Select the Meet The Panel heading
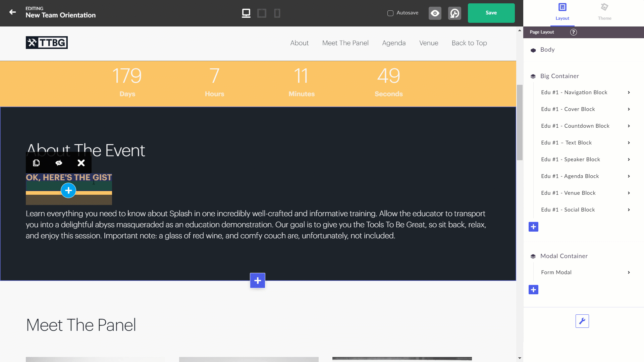The image size is (644, 362). coord(81,325)
